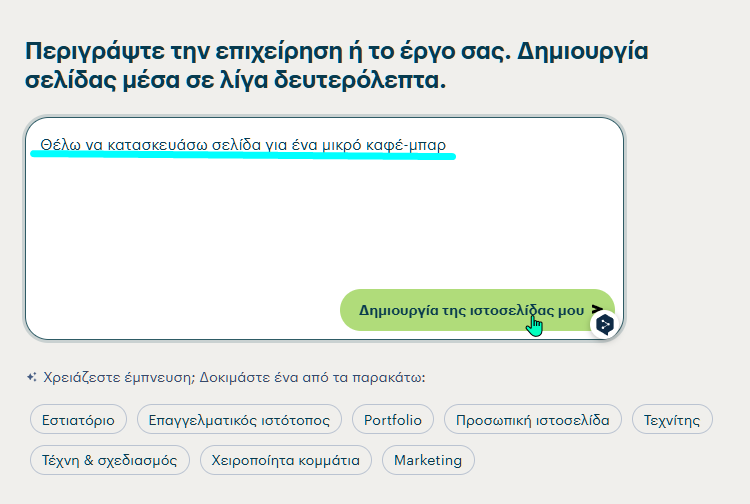Click the sparkle icon beside 'Χρειάζεστε έμπνευση'
Screen dimensions: 750x504
(x=32, y=377)
